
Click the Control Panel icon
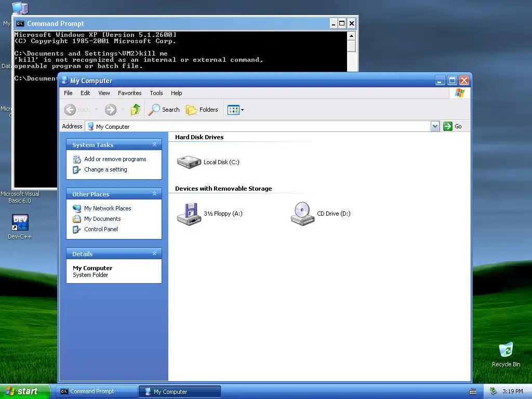77,229
